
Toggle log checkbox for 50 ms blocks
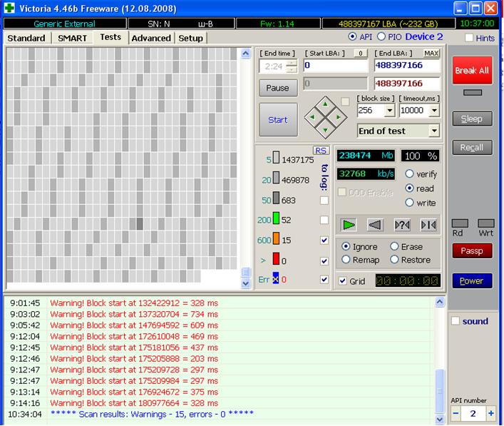coord(324,201)
